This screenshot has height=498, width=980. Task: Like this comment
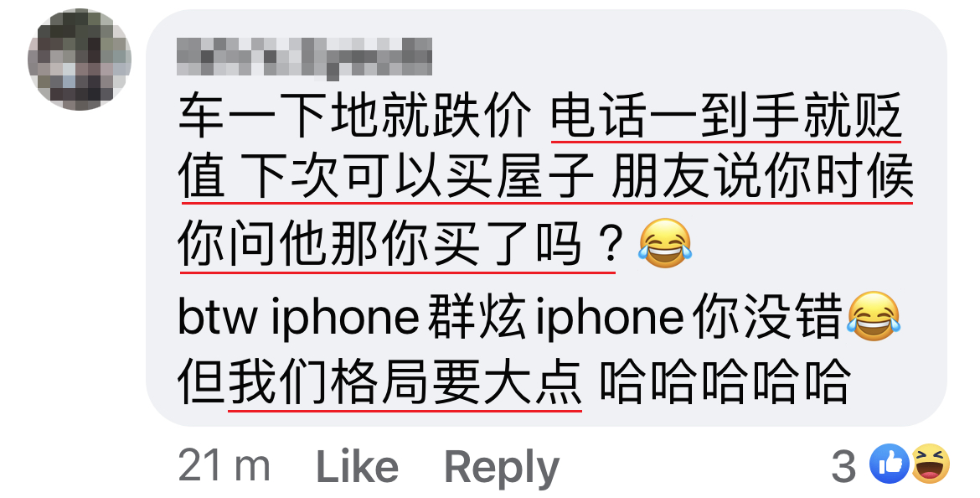[358, 467]
